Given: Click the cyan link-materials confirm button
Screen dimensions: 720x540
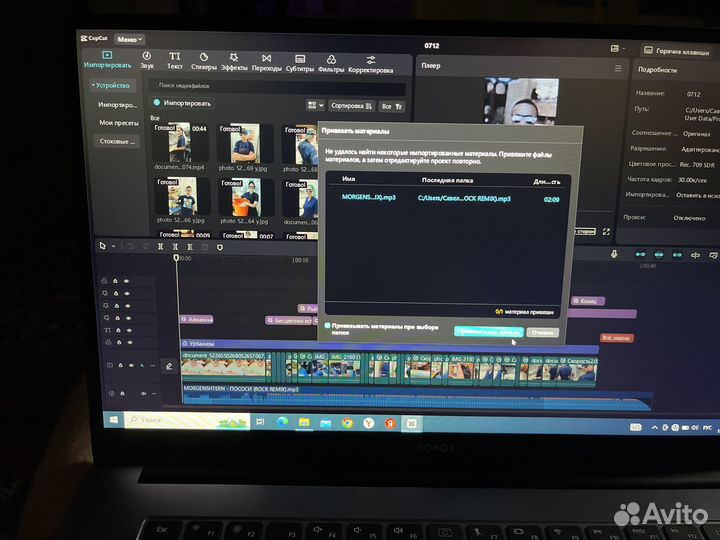Looking at the screenshot, I should [x=489, y=332].
